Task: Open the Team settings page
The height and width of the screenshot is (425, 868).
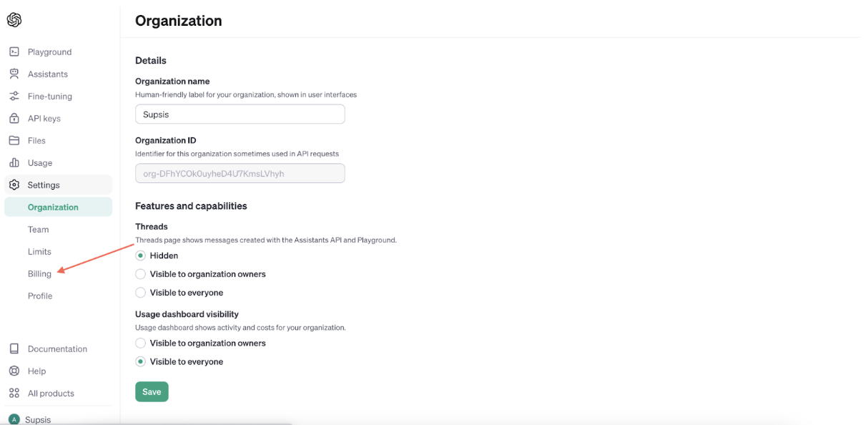Action: [x=39, y=229]
